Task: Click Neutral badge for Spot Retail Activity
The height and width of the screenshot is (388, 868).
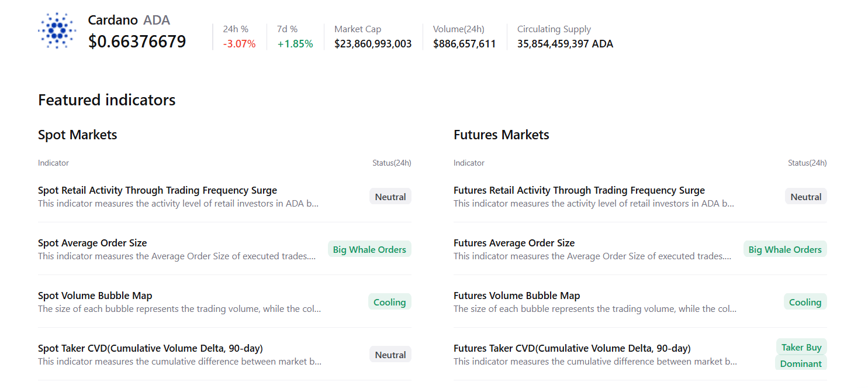Action: (390, 197)
